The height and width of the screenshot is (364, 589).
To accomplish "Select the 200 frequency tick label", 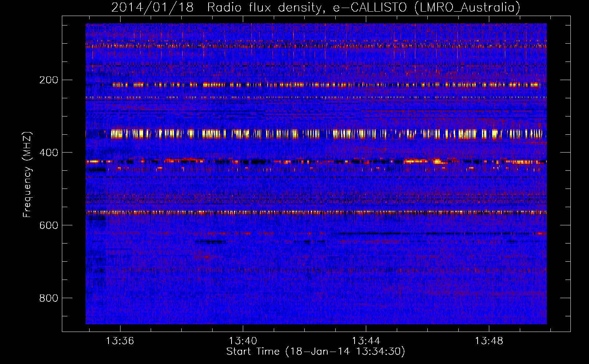I will click(49, 80).
